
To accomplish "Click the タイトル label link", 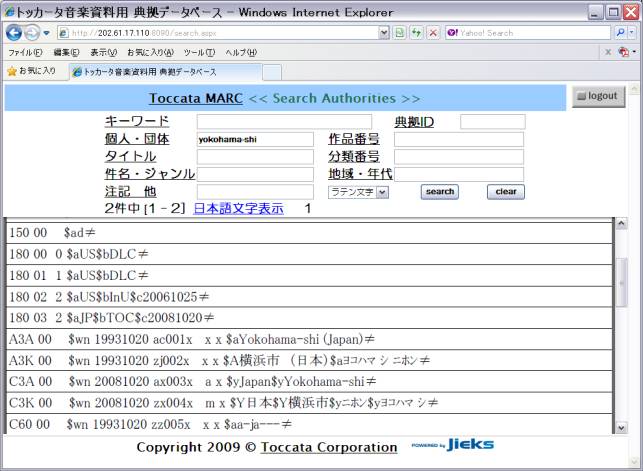I will [x=130, y=156].
